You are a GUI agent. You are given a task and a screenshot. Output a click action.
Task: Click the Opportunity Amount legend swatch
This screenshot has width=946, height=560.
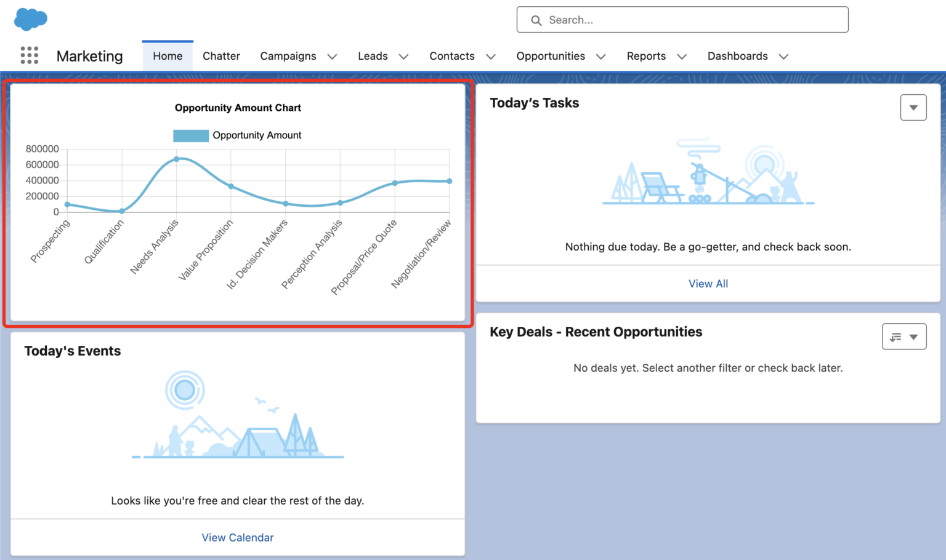click(191, 135)
